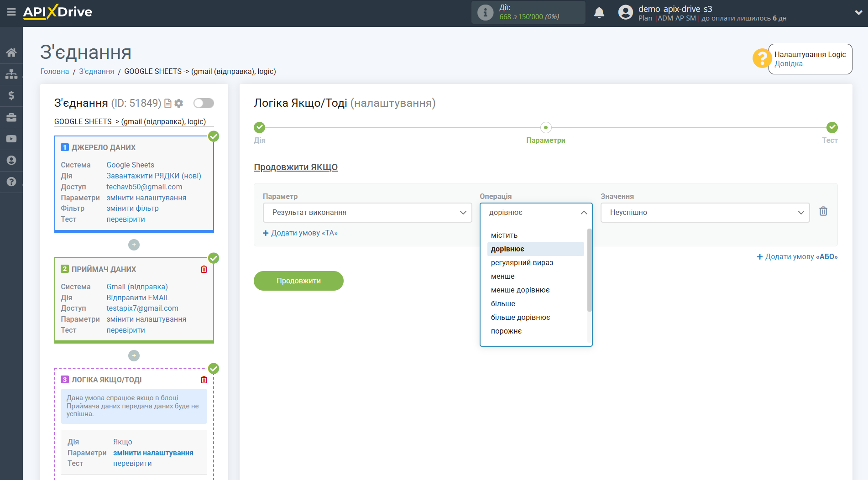Add block after Приймач даних plus
The image size is (868, 480).
(134, 355)
